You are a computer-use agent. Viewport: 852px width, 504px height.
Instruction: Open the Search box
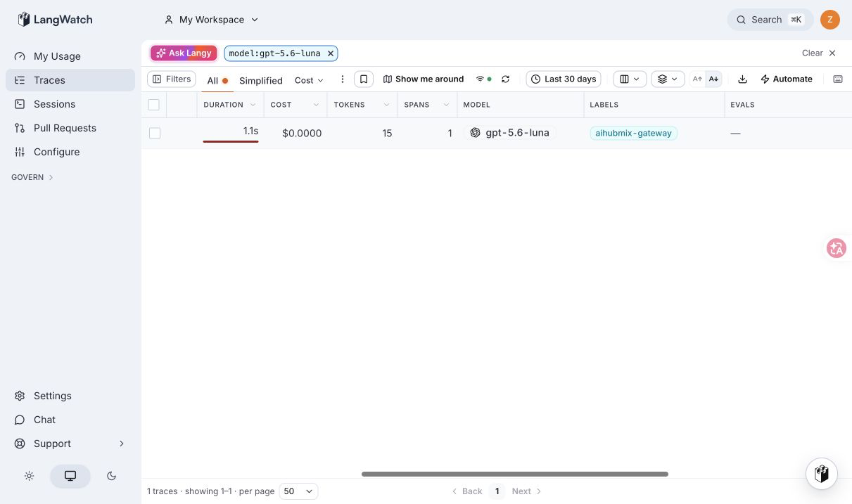(x=770, y=20)
